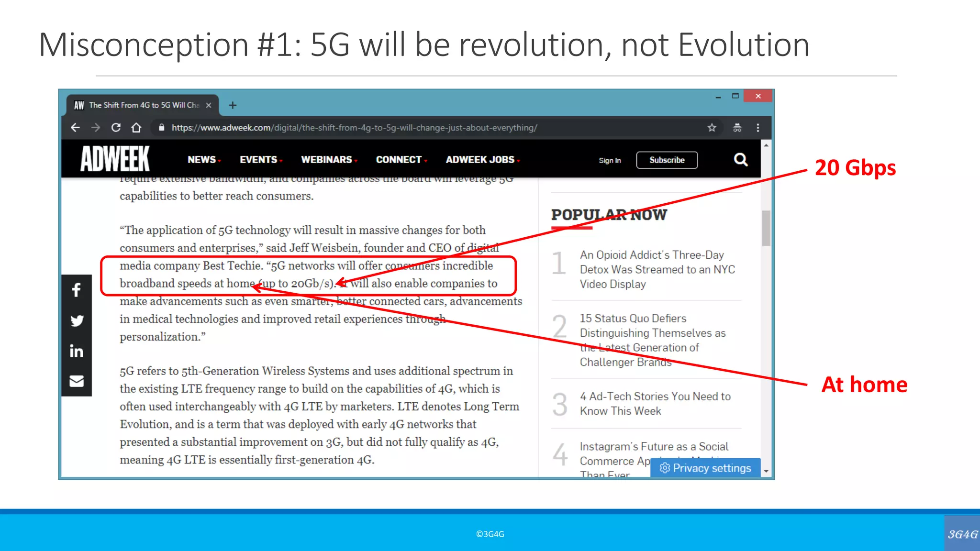Open the WEBINARS menu item
The height and width of the screenshot is (551, 980).
coord(329,160)
